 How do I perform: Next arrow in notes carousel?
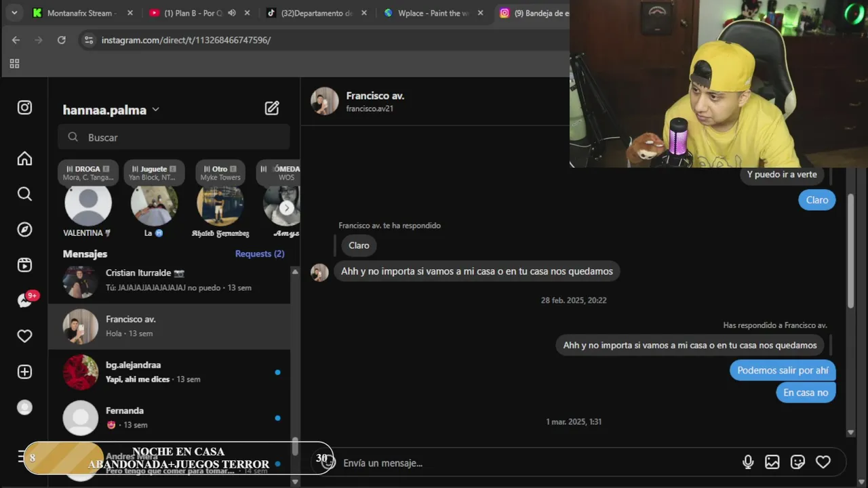coord(287,208)
